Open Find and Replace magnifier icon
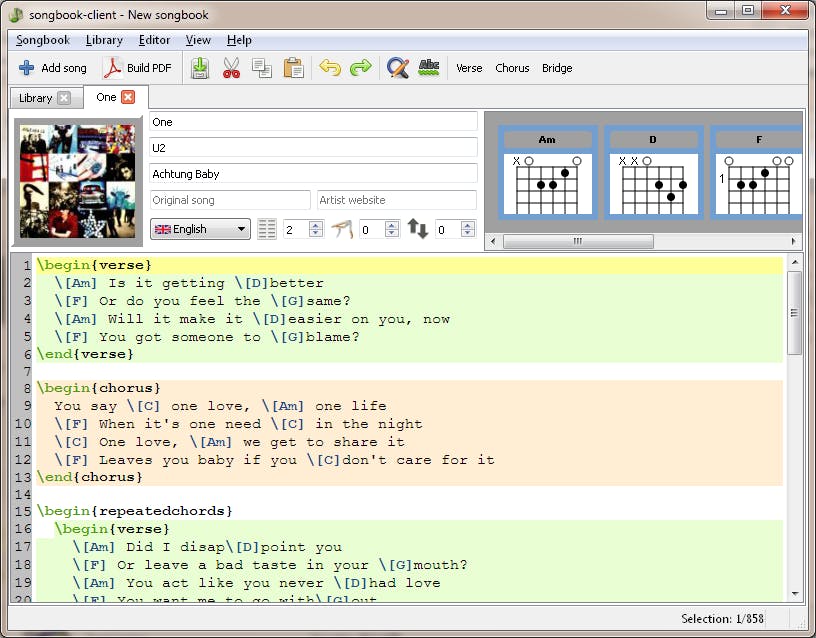 click(398, 68)
